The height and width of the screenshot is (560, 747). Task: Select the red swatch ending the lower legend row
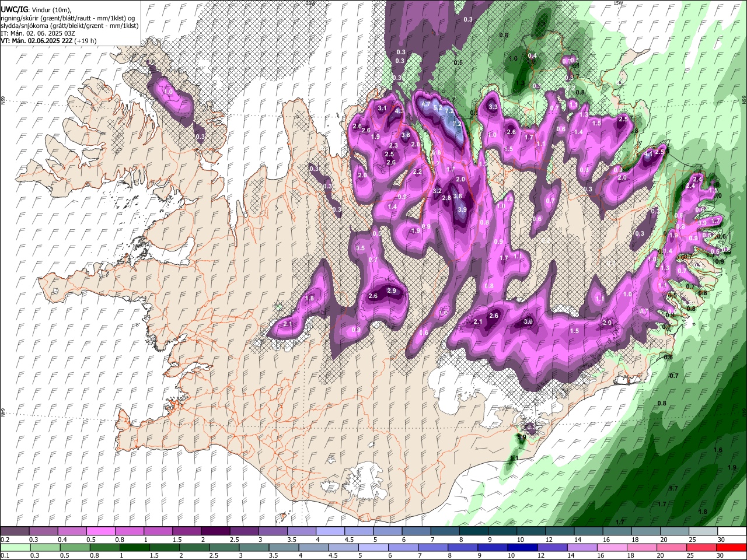731,547
